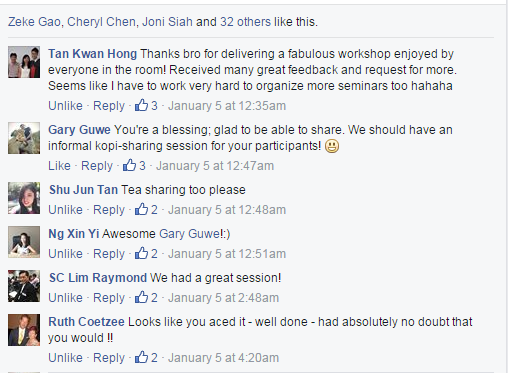Screen dimensions: 508x373
Task: Open tagged Gary Guwe mention in Ng Xin Yi's comment
Action: point(189,234)
